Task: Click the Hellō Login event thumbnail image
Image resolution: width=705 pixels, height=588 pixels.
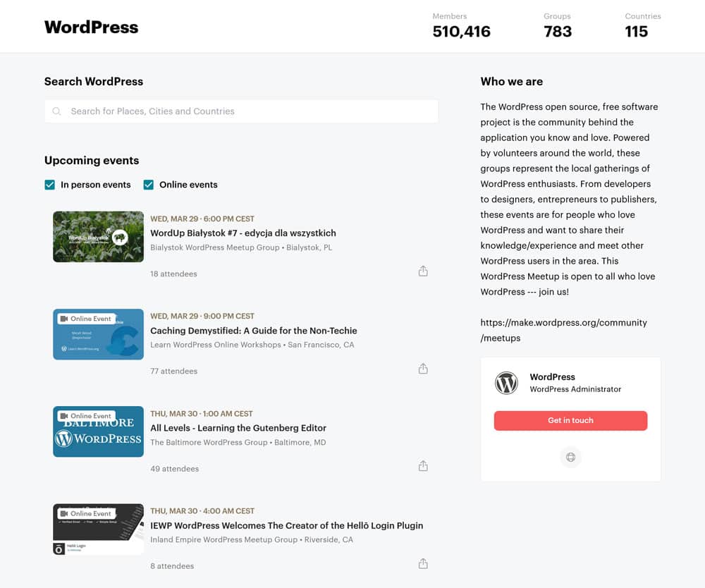Action: point(99,529)
